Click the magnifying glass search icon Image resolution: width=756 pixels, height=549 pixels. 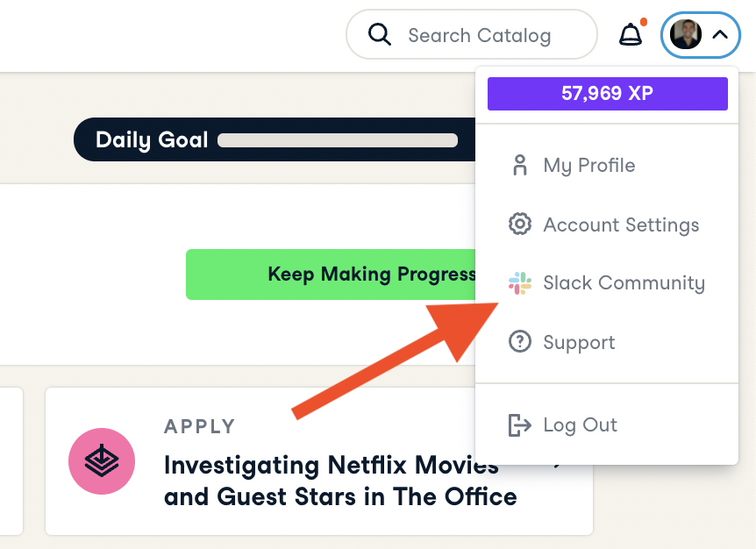pos(379,35)
